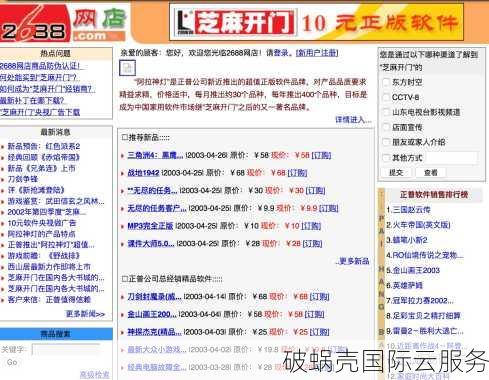Open the 详情进入 link
This screenshot has height=380, width=489.
point(353,120)
